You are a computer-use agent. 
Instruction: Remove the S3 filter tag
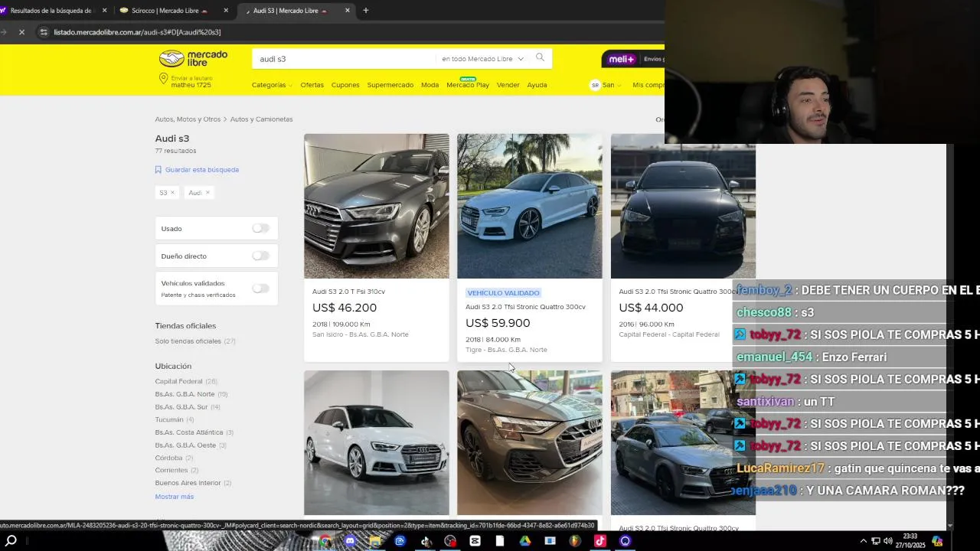172,193
